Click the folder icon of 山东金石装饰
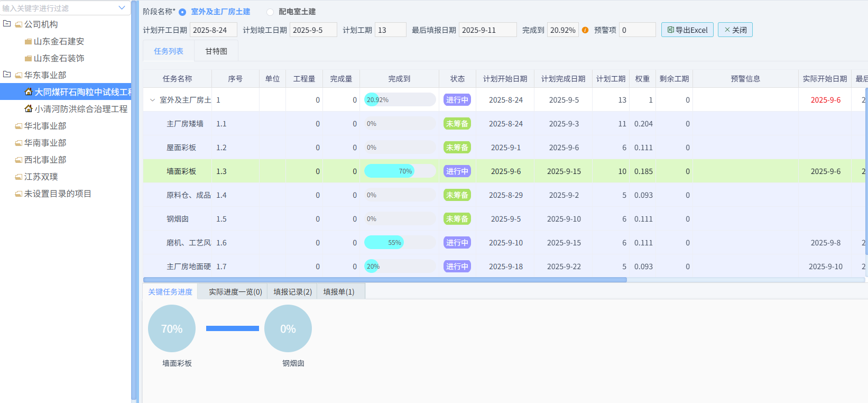The image size is (868, 403). pos(28,58)
